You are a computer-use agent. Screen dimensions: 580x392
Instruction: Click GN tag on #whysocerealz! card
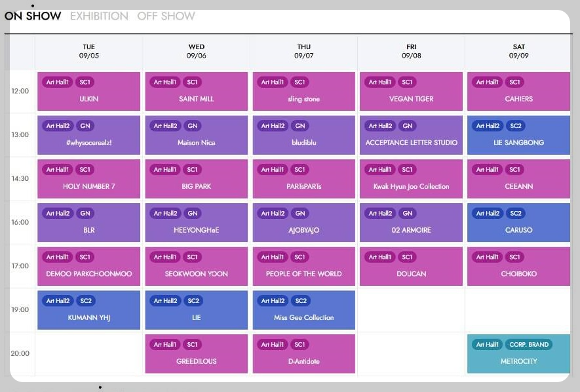coord(85,126)
